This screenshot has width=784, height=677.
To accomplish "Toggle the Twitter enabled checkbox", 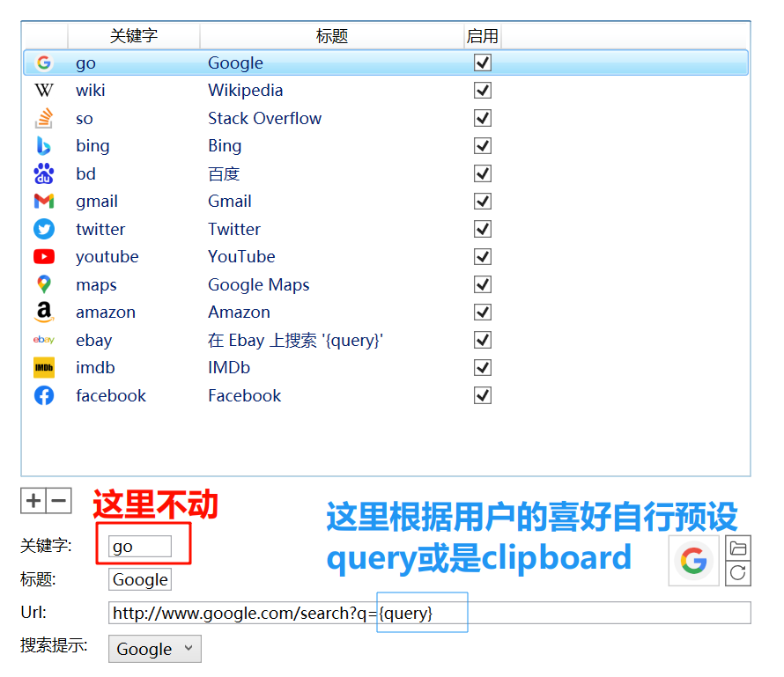I will pyautogui.click(x=483, y=229).
